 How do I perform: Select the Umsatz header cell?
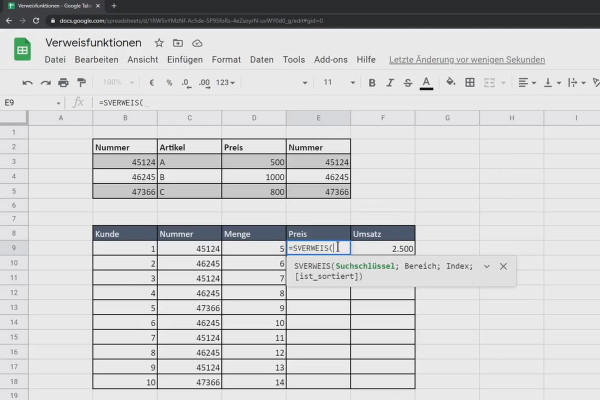coord(383,233)
